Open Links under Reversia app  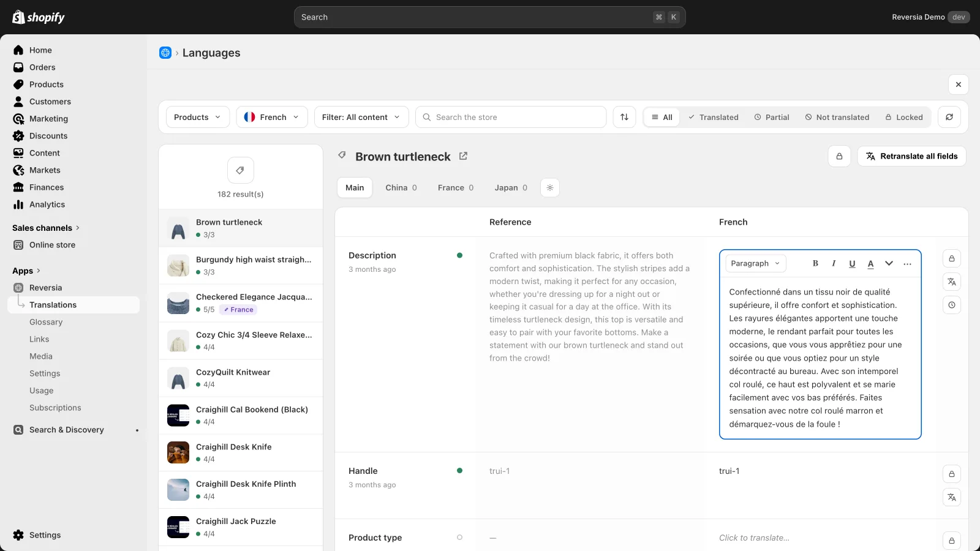[x=39, y=339]
